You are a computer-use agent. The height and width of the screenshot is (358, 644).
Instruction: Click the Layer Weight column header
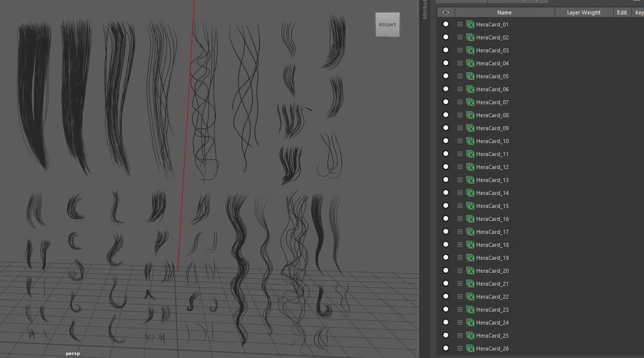[x=584, y=12]
